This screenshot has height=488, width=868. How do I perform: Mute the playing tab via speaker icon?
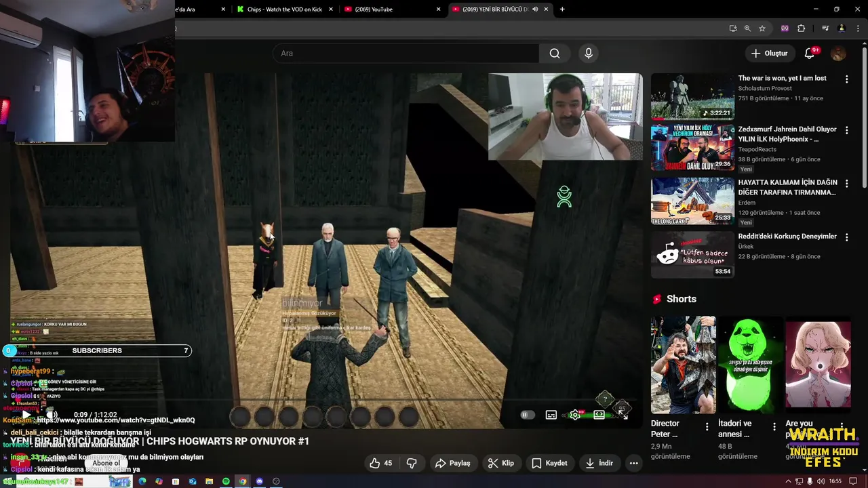(535, 9)
